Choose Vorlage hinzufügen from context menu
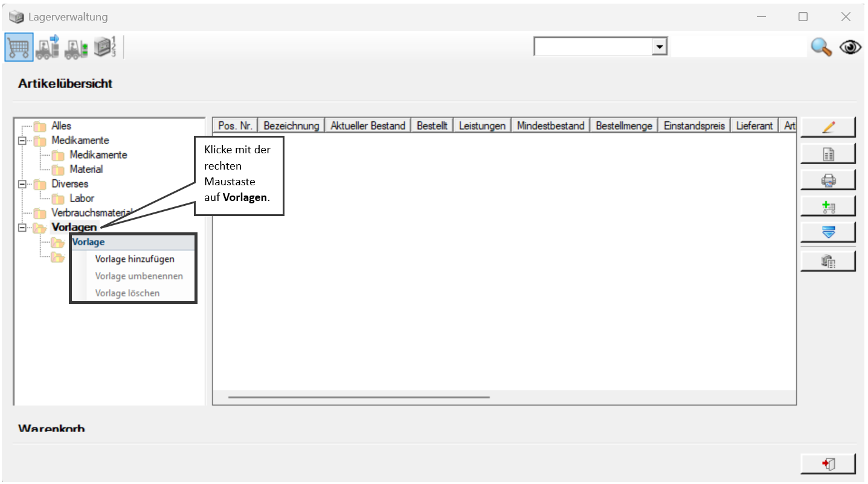 point(134,259)
